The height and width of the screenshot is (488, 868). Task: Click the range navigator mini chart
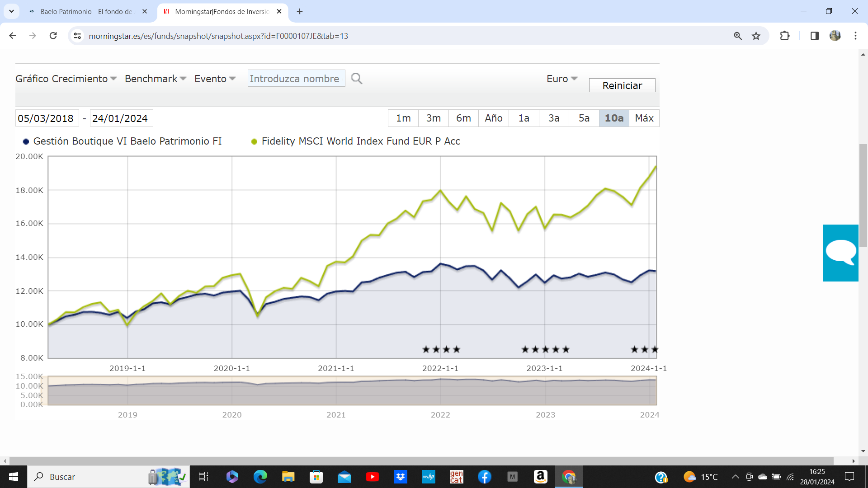(352, 390)
